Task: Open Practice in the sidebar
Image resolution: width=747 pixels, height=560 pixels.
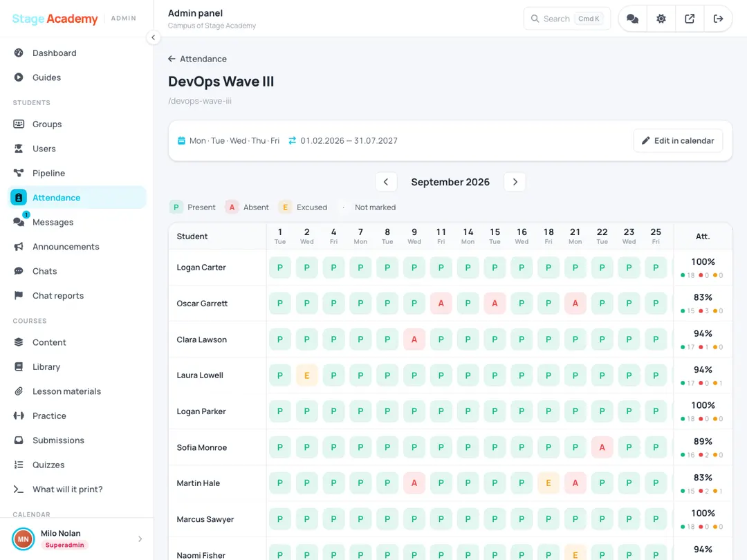Action: [x=77, y=416]
